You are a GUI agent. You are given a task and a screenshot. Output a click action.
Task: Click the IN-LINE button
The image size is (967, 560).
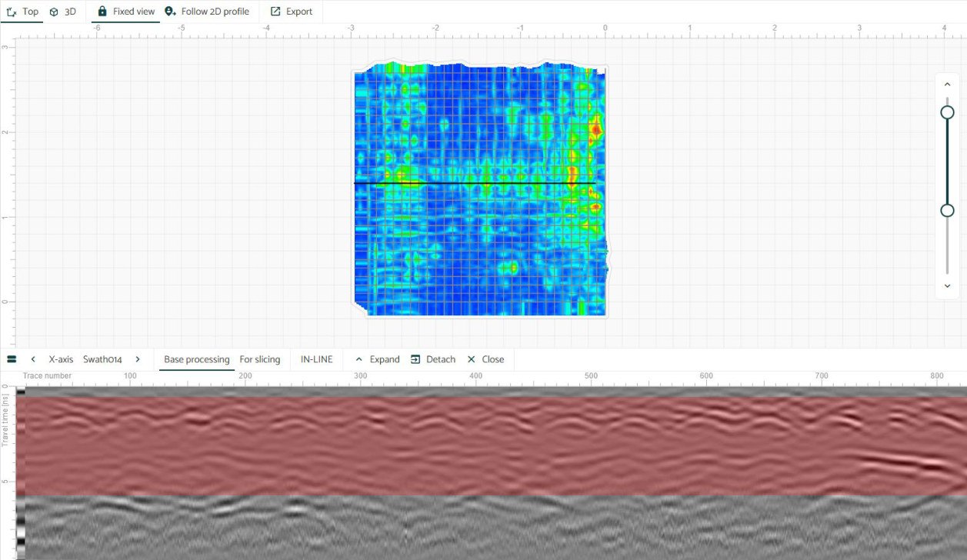pyautogui.click(x=316, y=359)
